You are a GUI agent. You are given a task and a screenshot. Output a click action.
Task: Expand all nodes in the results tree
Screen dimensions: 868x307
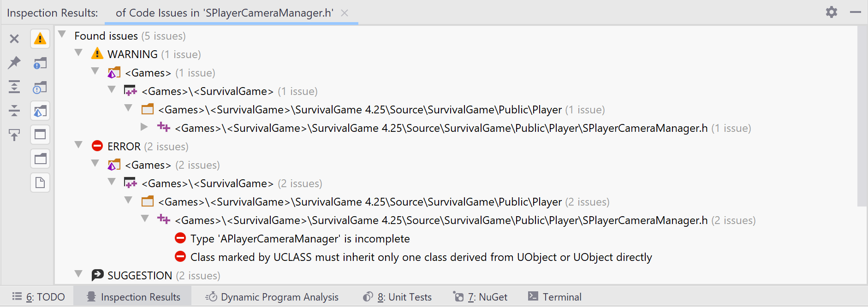pos(14,87)
